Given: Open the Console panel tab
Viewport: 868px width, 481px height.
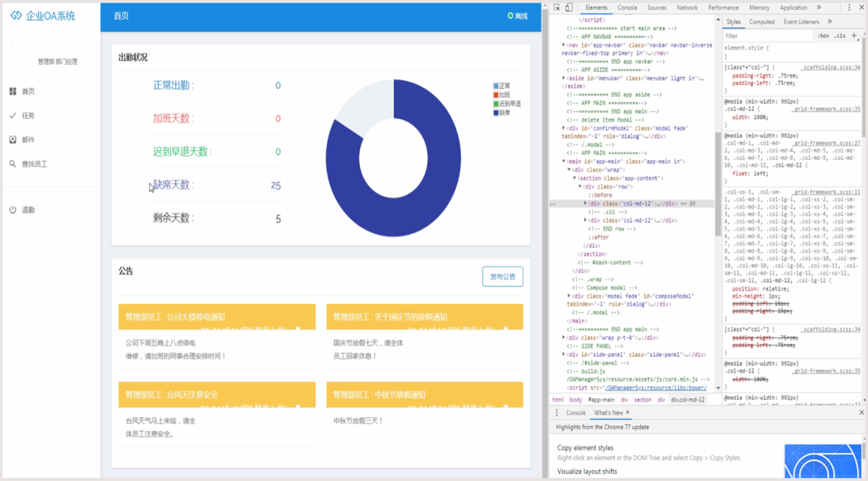Looking at the screenshot, I should pos(627,8).
